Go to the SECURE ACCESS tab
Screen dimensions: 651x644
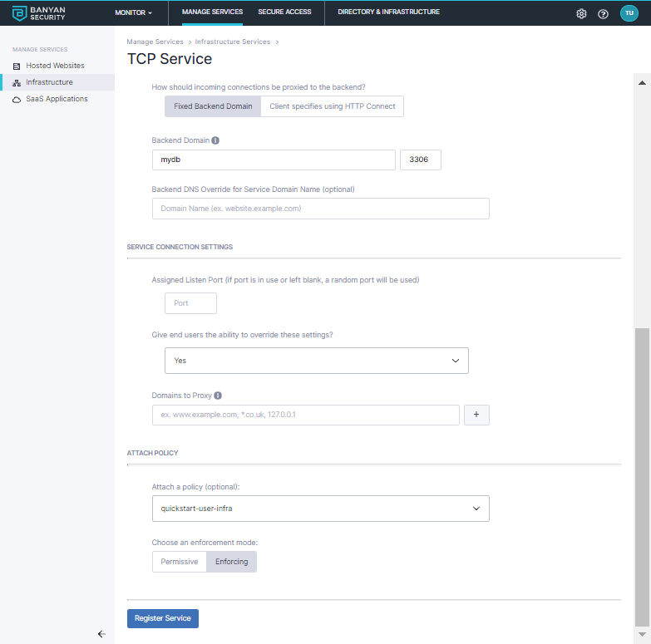click(x=284, y=12)
